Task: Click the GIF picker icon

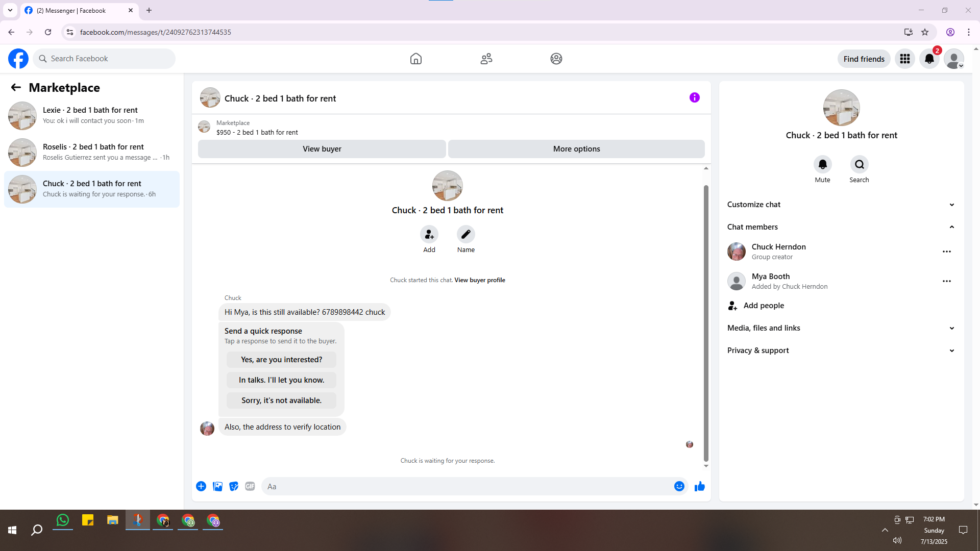Action: click(x=250, y=486)
